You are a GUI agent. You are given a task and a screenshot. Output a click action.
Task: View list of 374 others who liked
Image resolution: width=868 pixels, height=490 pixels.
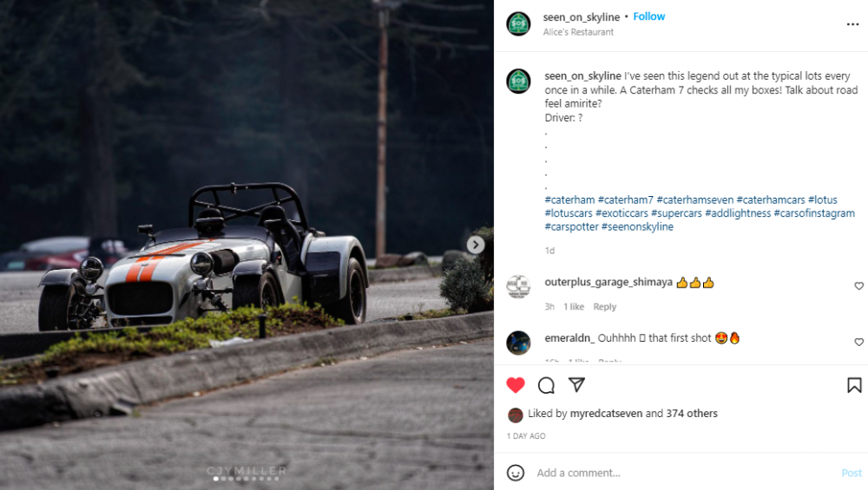tap(692, 413)
